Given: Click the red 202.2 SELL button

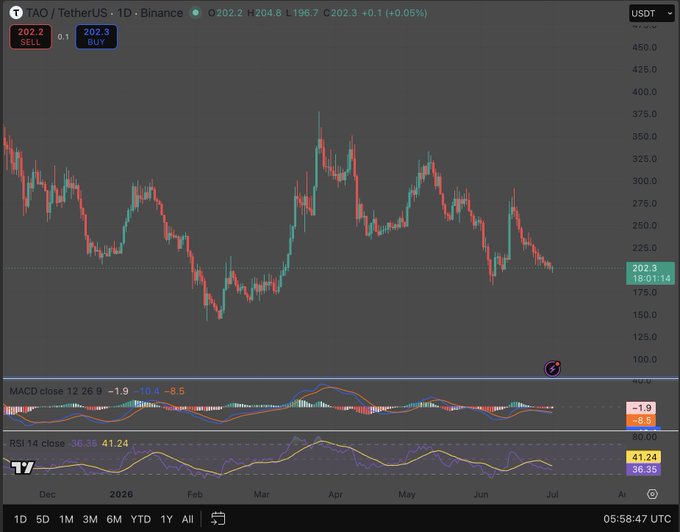Looking at the screenshot, I should click(30, 37).
